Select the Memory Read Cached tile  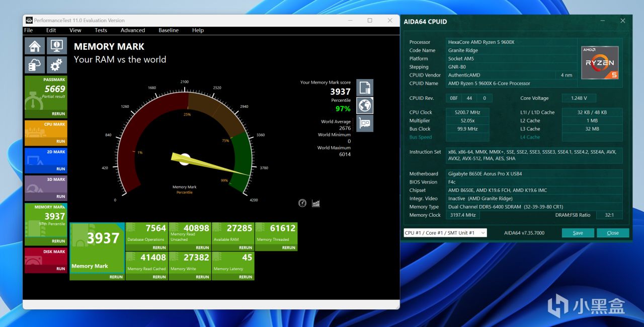[x=146, y=263]
